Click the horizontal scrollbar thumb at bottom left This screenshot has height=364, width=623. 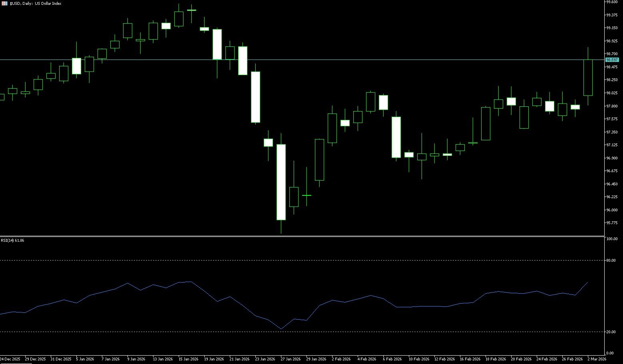click(16, 363)
